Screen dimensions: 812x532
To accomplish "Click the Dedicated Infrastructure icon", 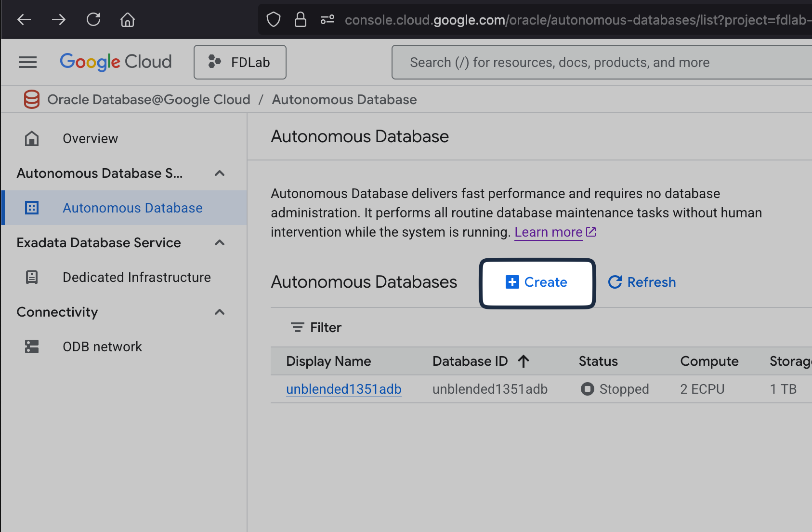I will click(32, 277).
